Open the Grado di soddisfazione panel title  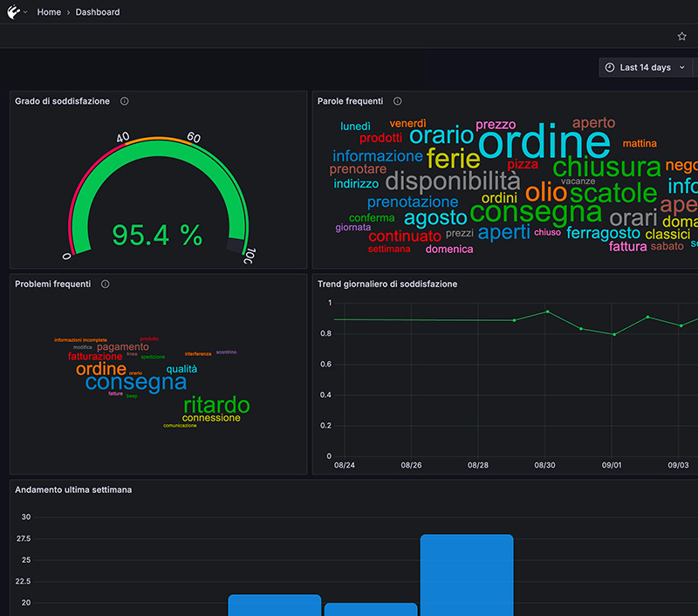(x=62, y=101)
